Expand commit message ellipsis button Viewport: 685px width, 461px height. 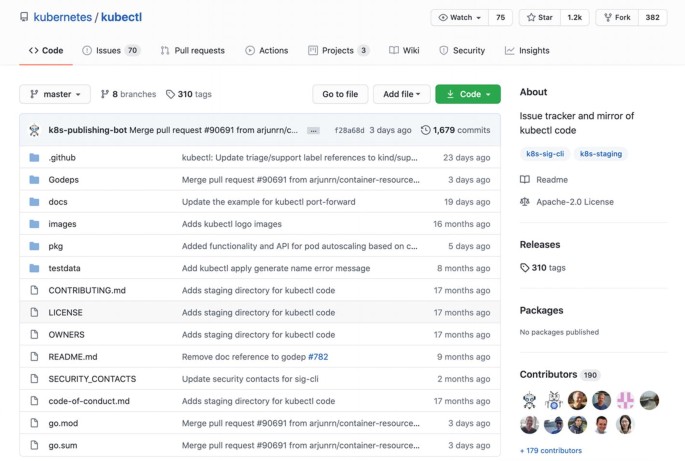tap(313, 131)
